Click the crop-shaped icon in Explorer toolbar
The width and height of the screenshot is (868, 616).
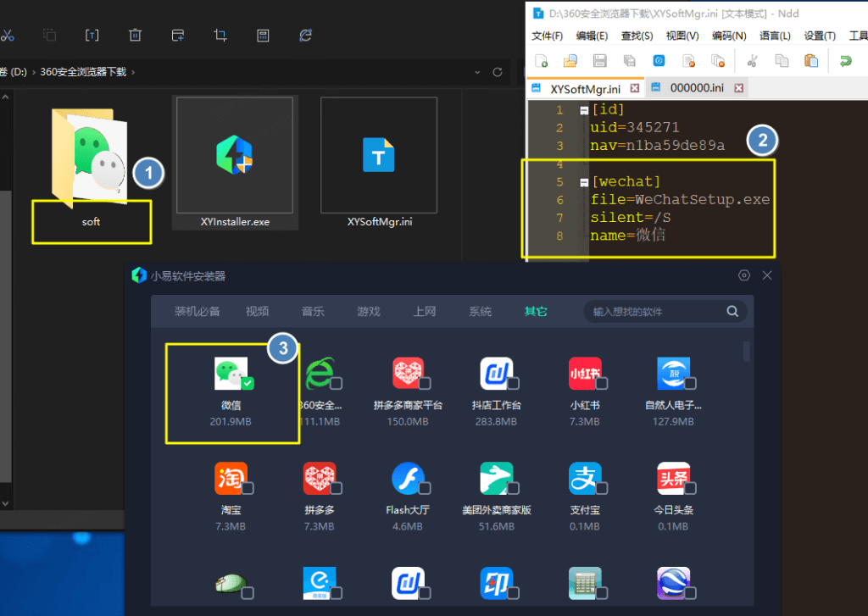tap(220, 36)
